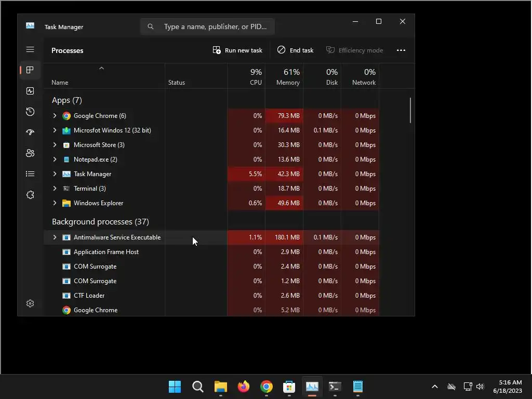Collapse column sort arrow above Name
Viewport: 532px width, 399px height.
101,68
